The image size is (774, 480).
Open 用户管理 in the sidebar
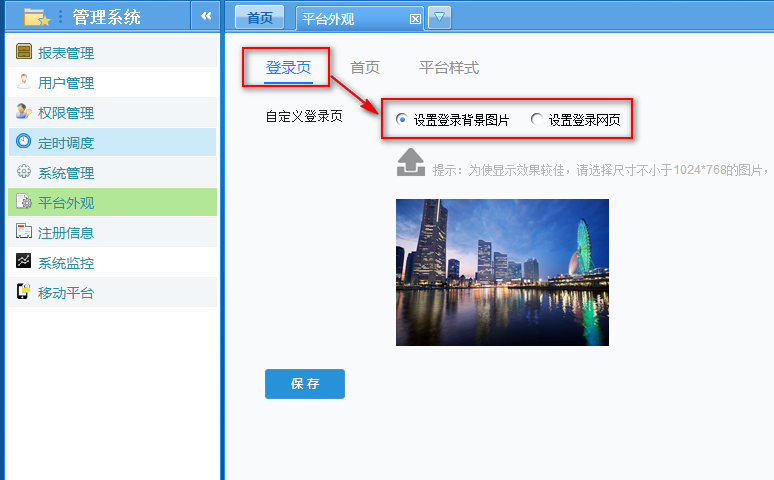click(113, 82)
